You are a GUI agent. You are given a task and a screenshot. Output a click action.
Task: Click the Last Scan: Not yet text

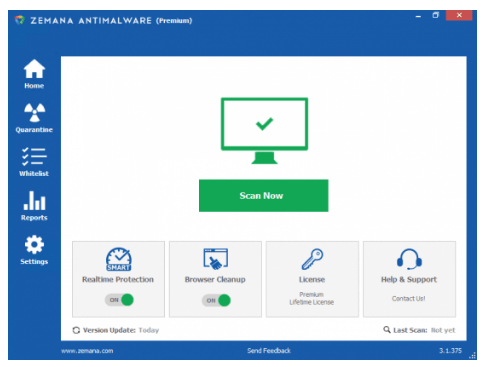click(x=424, y=330)
